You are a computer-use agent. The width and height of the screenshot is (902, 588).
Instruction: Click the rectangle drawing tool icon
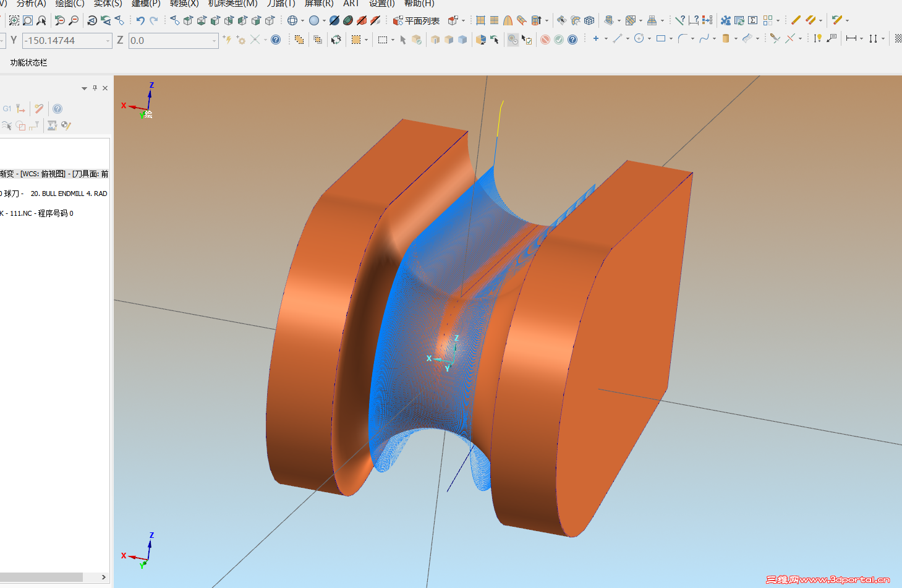[x=661, y=38]
